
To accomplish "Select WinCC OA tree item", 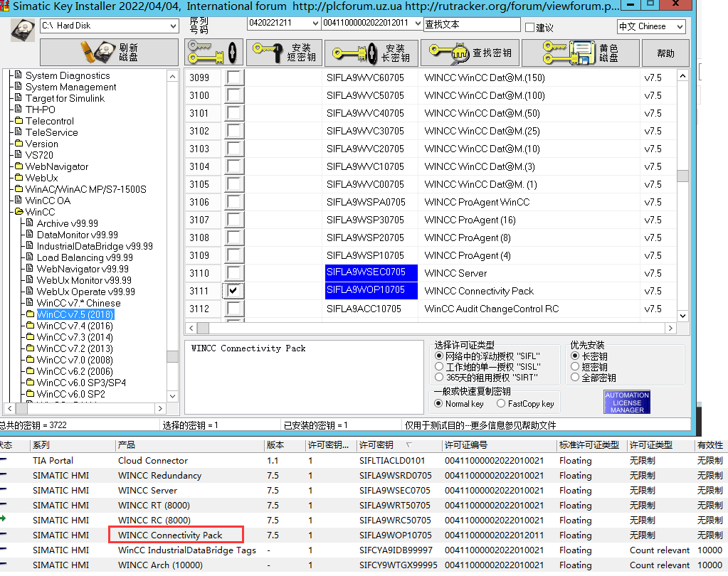I will [48, 201].
